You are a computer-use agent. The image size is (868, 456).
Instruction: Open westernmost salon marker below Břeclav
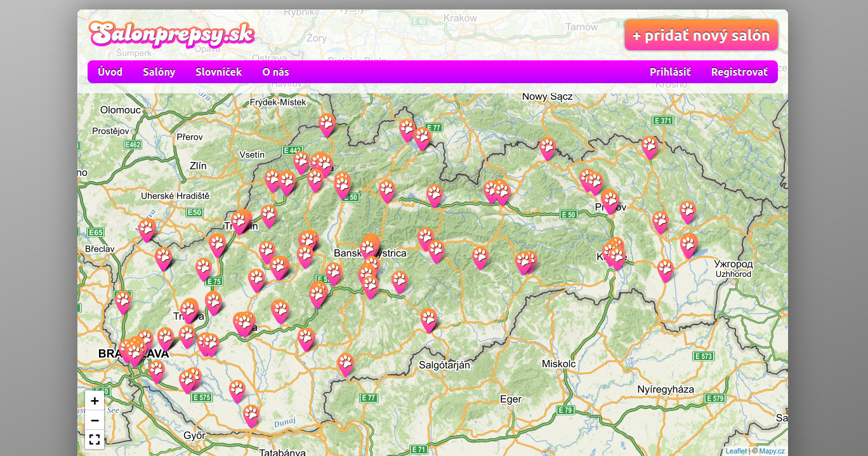click(123, 302)
